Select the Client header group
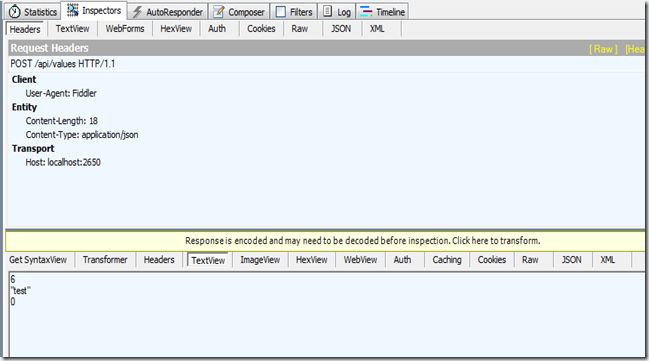649x361 pixels. pos(24,79)
